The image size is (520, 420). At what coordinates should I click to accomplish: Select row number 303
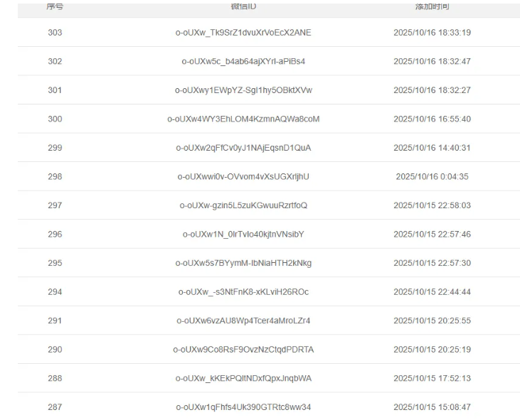55,33
